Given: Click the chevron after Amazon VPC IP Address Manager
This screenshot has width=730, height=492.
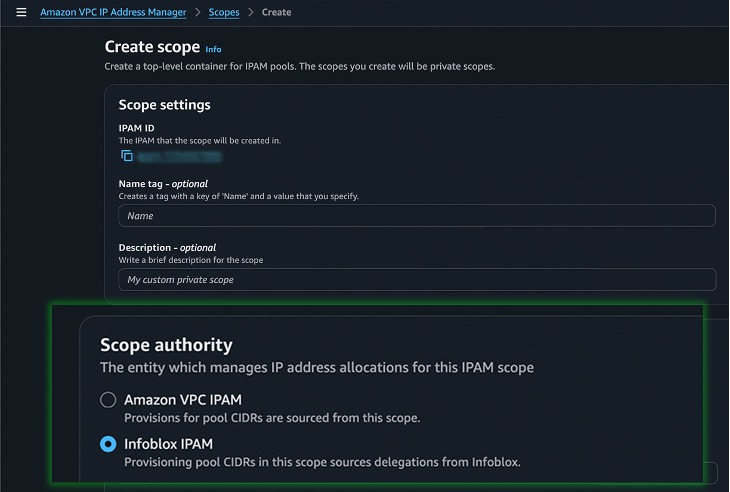Looking at the screenshot, I should (x=197, y=12).
